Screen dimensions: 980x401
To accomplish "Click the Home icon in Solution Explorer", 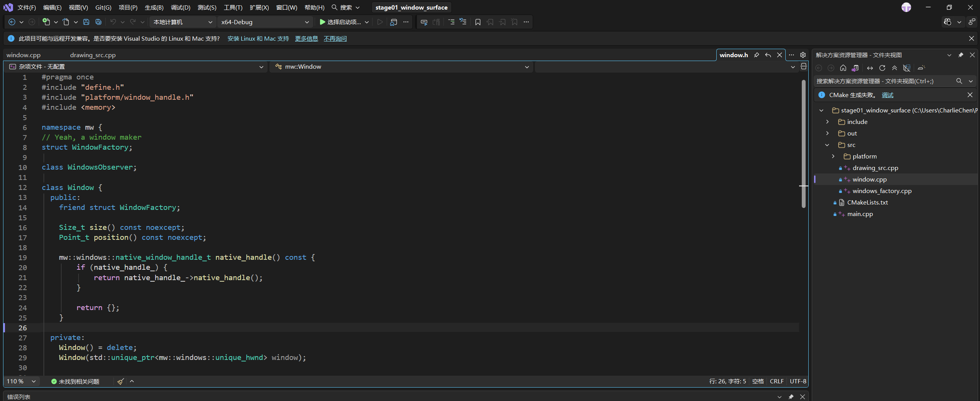I will [843, 68].
